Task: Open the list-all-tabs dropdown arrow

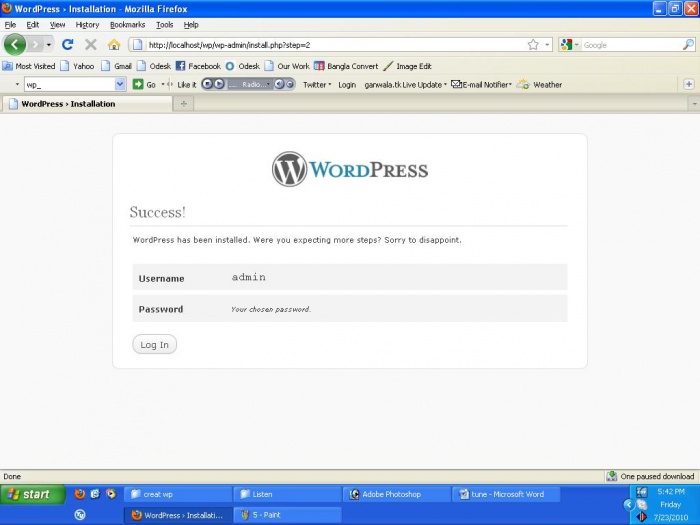Action: point(694,104)
